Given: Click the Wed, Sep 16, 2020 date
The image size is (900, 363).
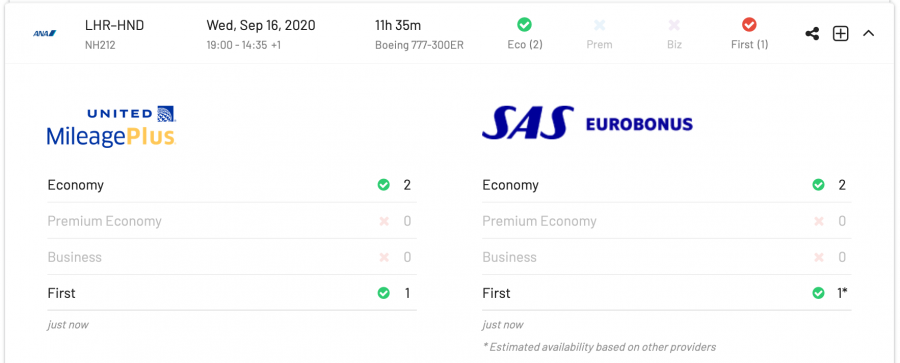Looking at the screenshot, I should [261, 25].
